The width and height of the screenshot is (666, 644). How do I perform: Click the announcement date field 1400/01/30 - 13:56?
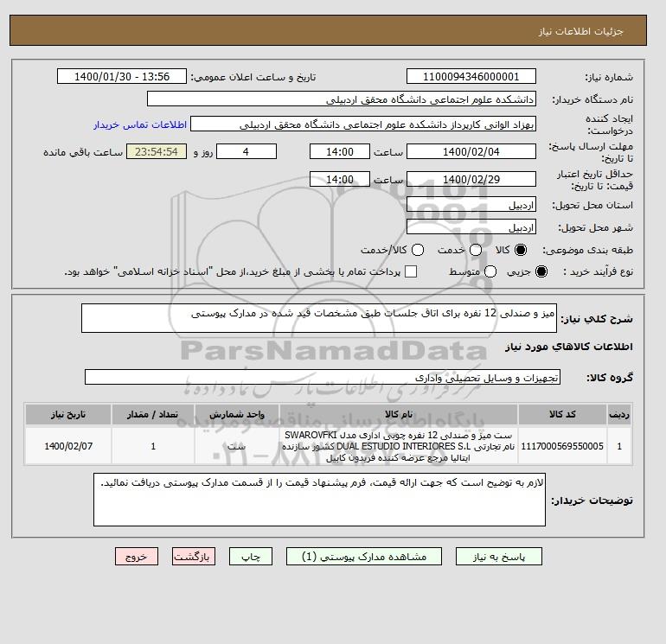122,76
